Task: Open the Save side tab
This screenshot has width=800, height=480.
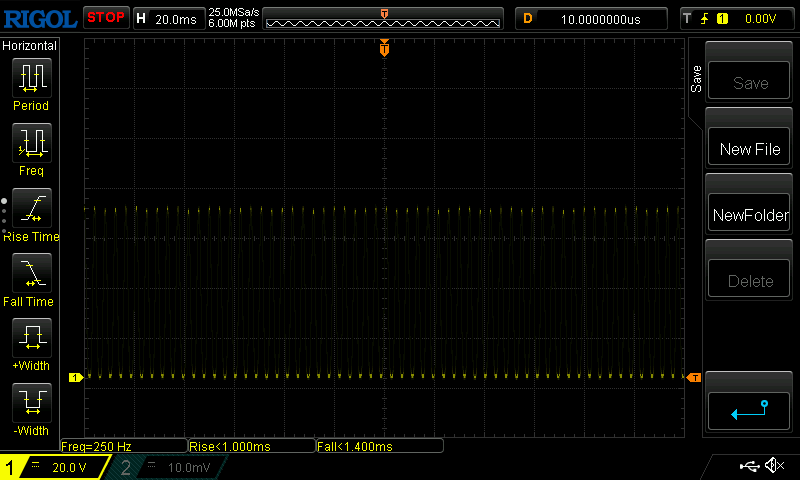Action: pyautogui.click(x=696, y=79)
